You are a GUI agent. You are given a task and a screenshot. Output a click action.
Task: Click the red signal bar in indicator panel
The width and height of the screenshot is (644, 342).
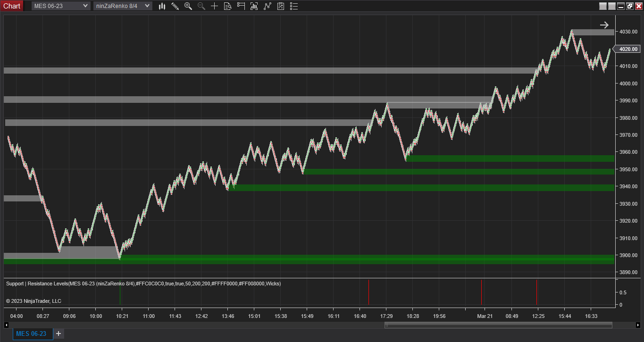481,292
